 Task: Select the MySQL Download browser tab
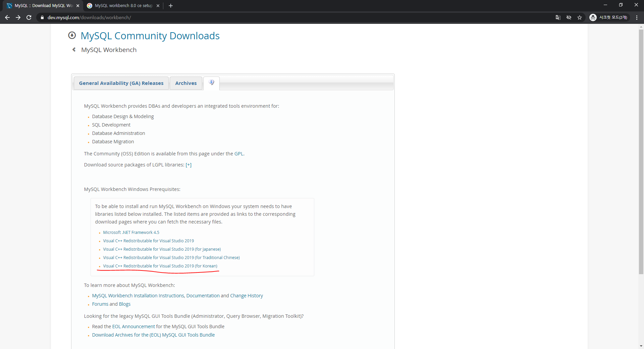tap(44, 6)
